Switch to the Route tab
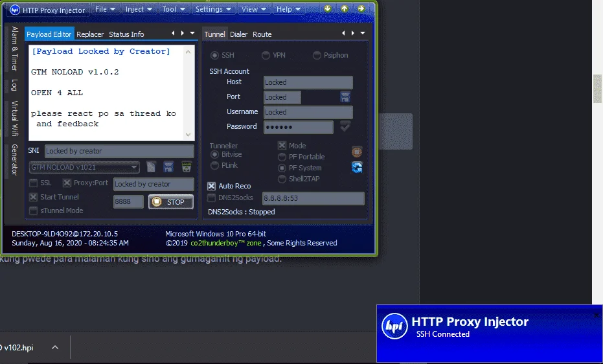The image size is (603, 364). coord(262,34)
